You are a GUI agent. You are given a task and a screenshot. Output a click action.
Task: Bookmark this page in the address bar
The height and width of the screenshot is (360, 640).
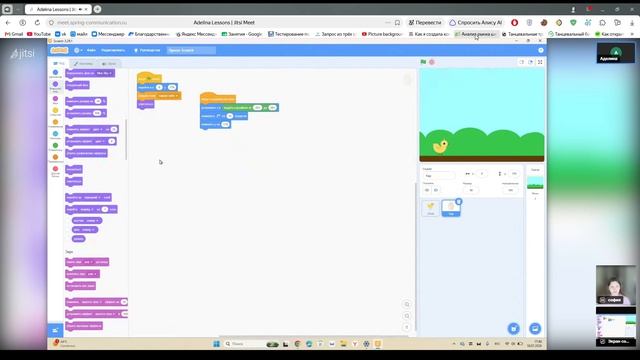pos(397,22)
